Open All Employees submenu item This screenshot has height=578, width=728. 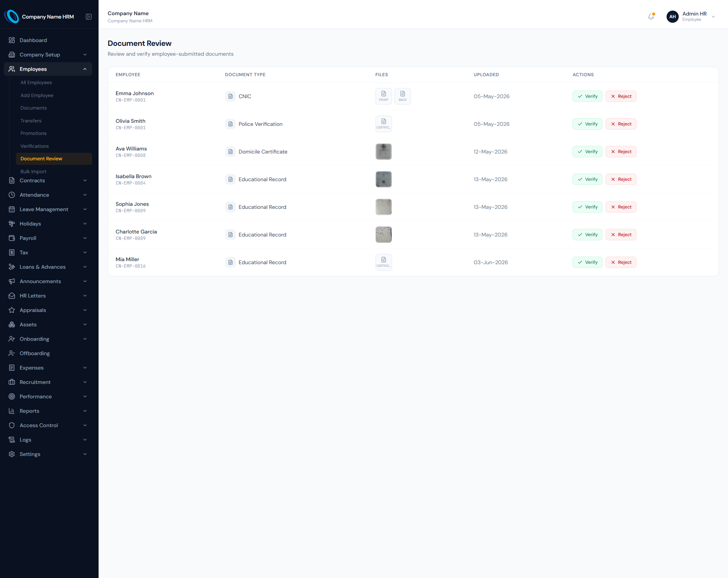[x=54, y=83]
